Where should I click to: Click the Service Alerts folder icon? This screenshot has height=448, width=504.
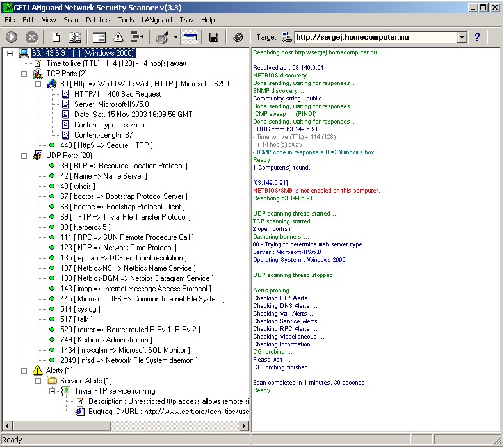tap(52, 381)
